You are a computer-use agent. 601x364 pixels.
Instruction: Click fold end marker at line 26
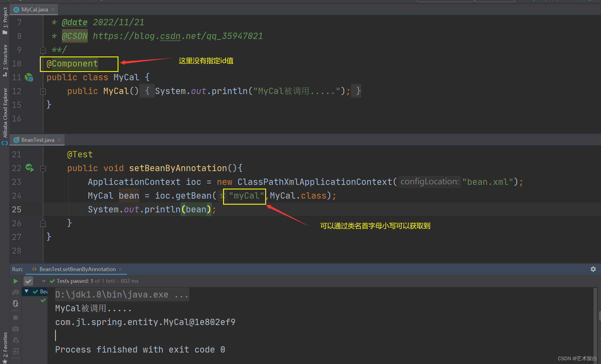point(43,223)
